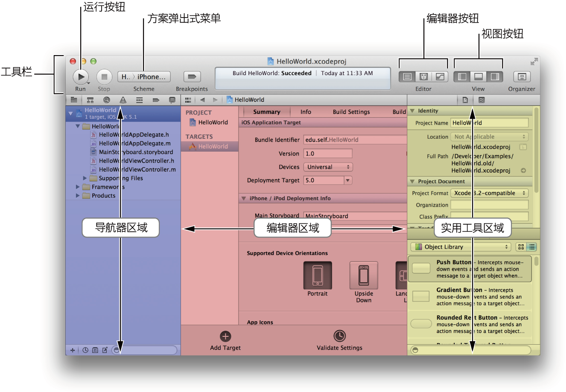Viewport: 566px width, 392px height.
Task: Click Add Target button
Action: coord(225,341)
